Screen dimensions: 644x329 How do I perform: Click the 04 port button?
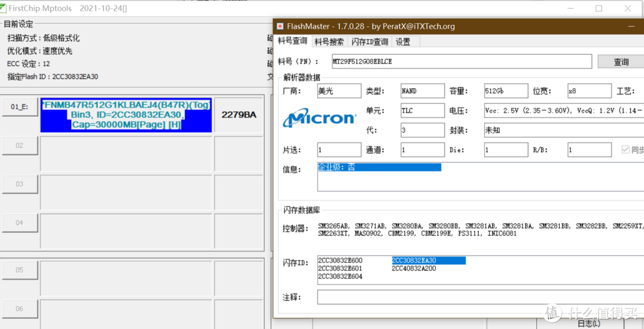point(20,223)
